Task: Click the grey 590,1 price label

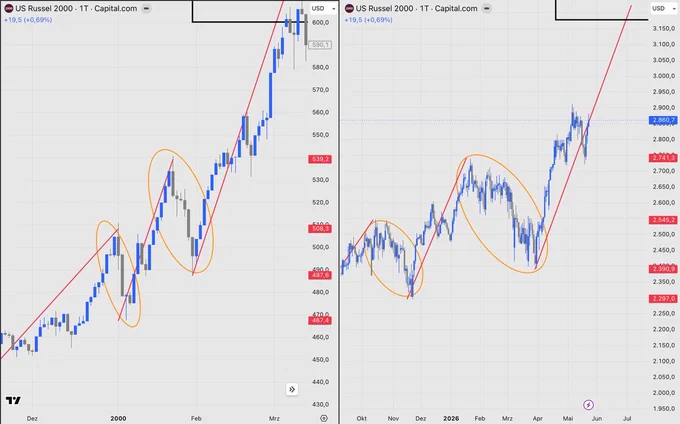Action: pyautogui.click(x=320, y=45)
